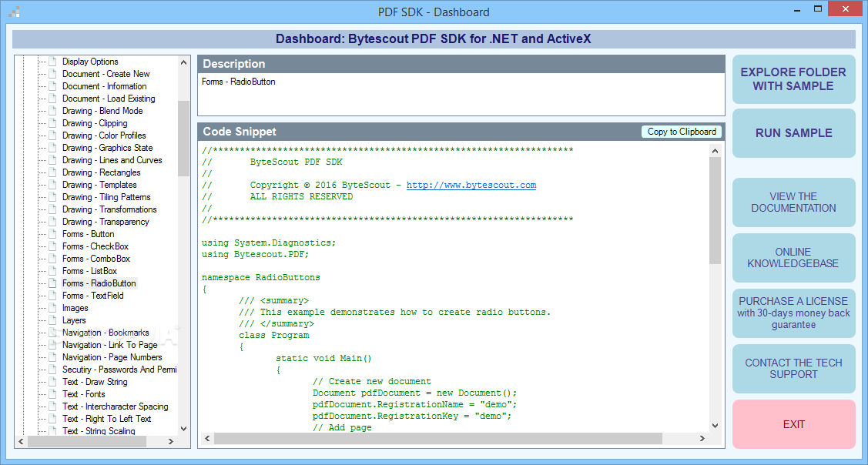The height and width of the screenshot is (465, 868).
Task: Select Document - Load Existing sample
Action: pos(109,99)
